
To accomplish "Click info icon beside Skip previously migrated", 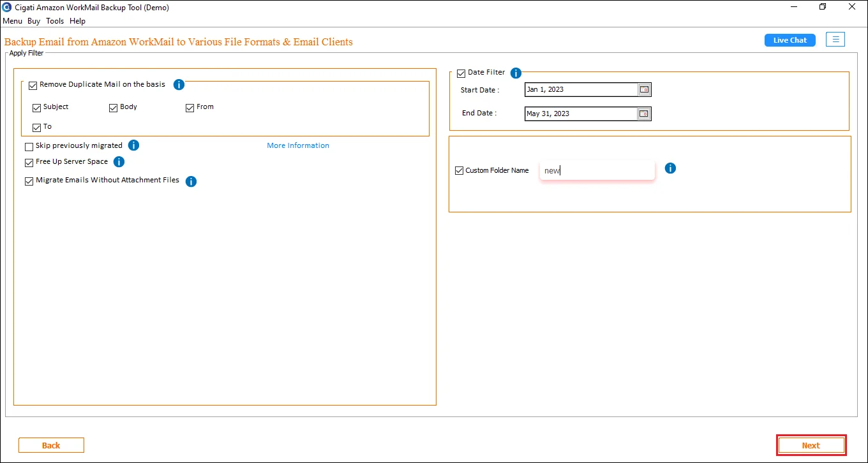I will pos(133,145).
